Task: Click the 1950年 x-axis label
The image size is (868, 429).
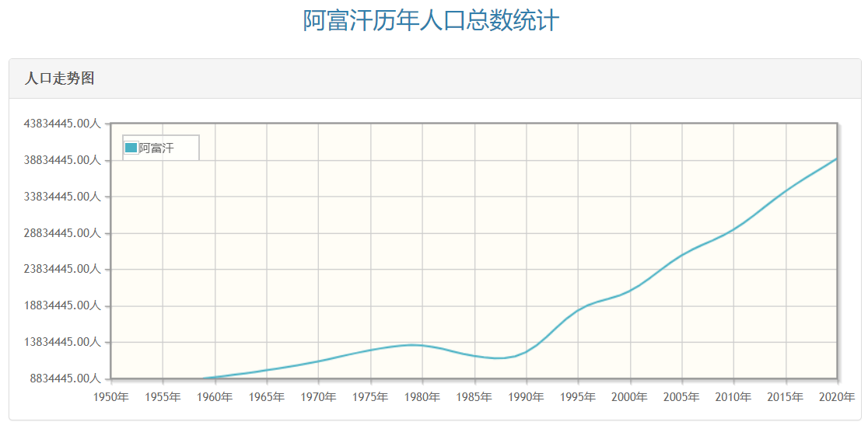Action: tap(110, 397)
